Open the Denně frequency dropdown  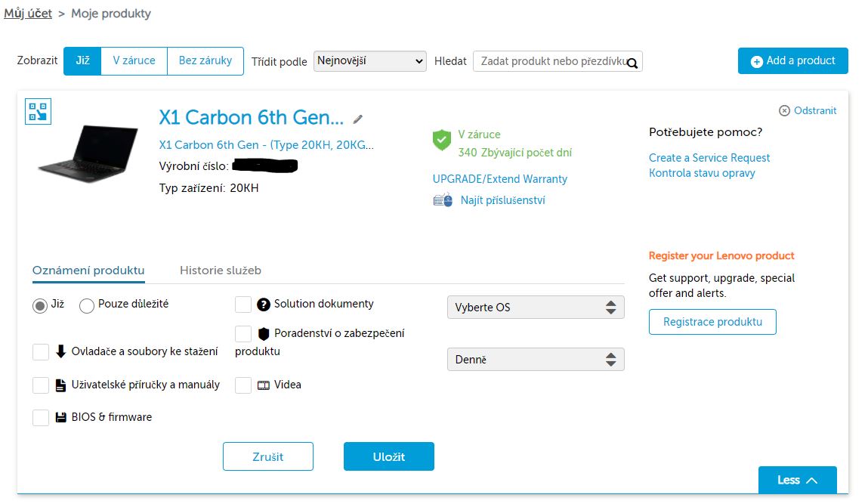point(536,360)
